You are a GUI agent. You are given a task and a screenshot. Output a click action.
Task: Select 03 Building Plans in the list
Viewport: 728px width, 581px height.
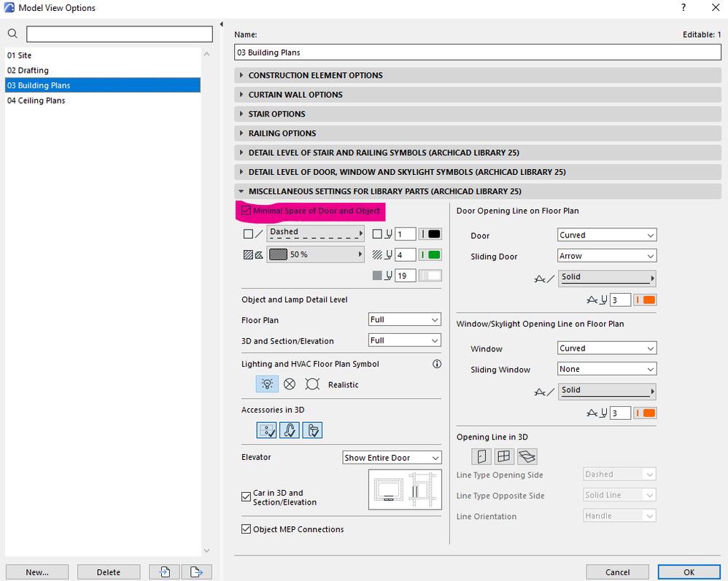coord(103,85)
